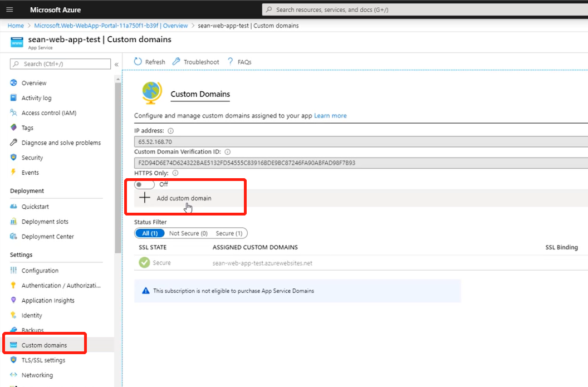
Task: Click the Custom Domain Verification ID field
Action: tap(361, 163)
